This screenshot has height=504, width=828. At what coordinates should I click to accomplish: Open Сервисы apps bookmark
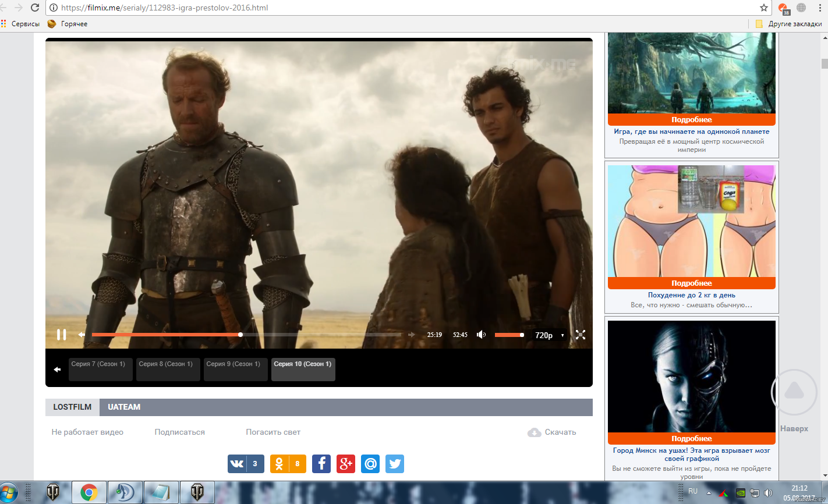[x=20, y=24]
